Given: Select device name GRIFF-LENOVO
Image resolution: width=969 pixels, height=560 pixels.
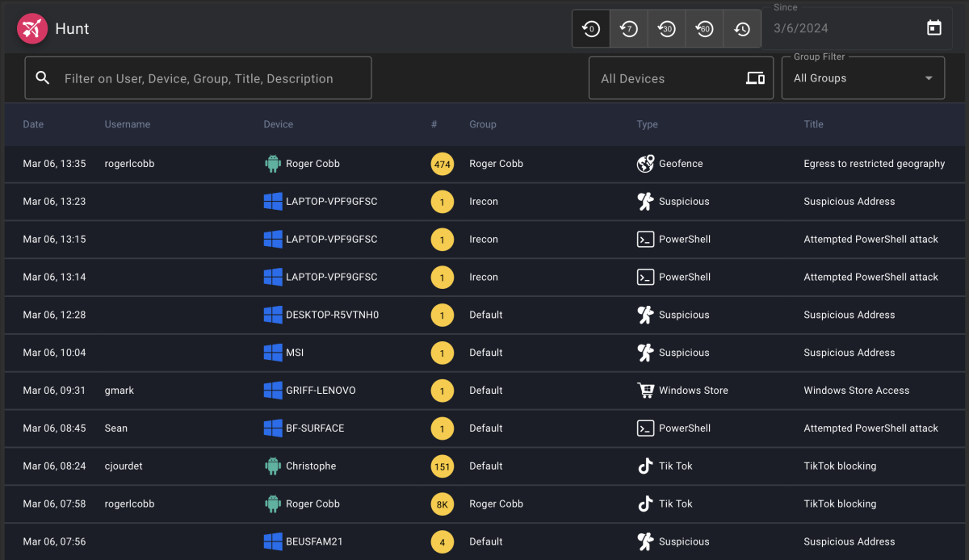Looking at the screenshot, I should [x=321, y=391].
